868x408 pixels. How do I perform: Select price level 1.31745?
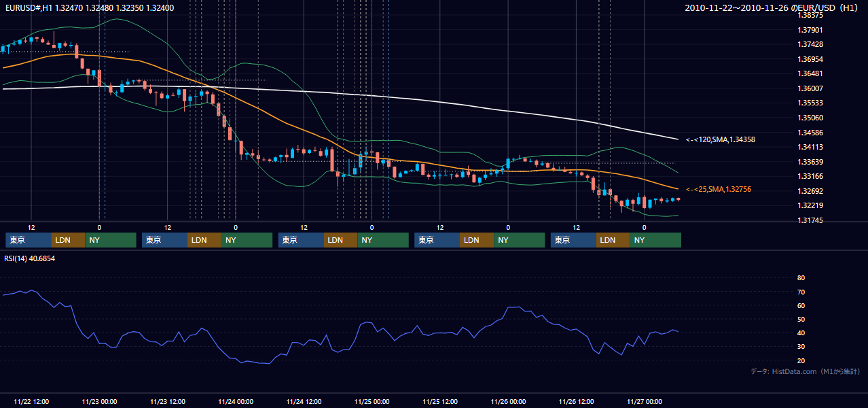pyautogui.click(x=810, y=220)
